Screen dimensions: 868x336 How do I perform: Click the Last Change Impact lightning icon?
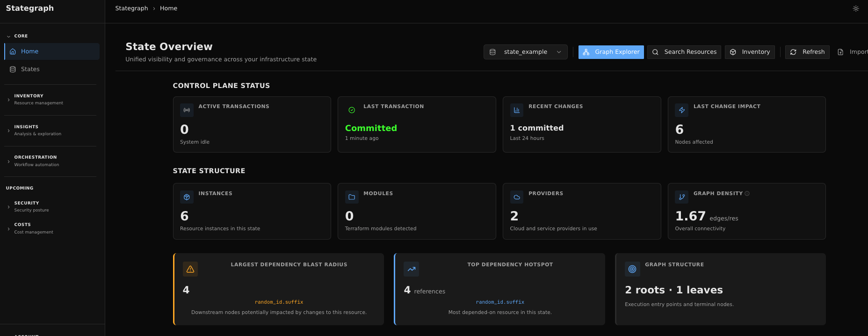pos(682,110)
